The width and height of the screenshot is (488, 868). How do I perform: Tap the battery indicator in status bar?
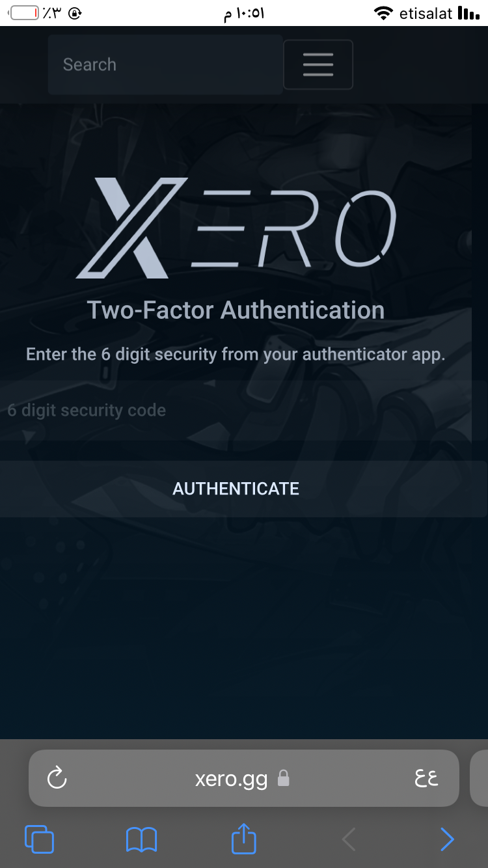click(23, 13)
